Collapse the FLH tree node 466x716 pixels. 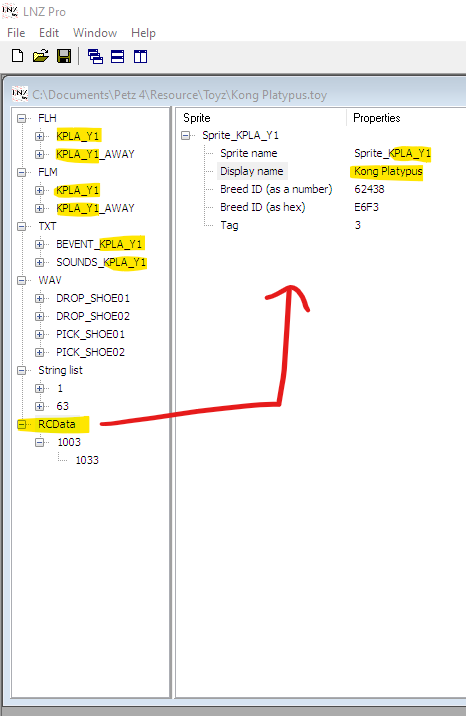[x=21, y=118]
